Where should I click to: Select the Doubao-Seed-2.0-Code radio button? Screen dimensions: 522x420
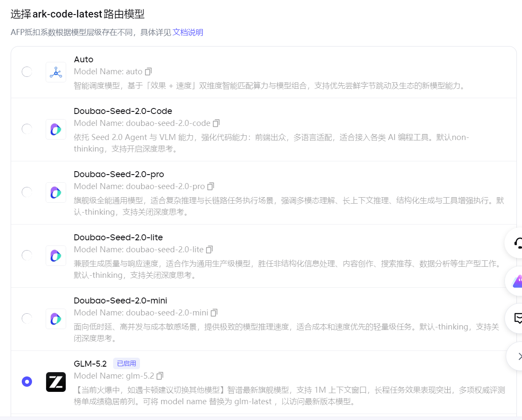[x=27, y=128]
